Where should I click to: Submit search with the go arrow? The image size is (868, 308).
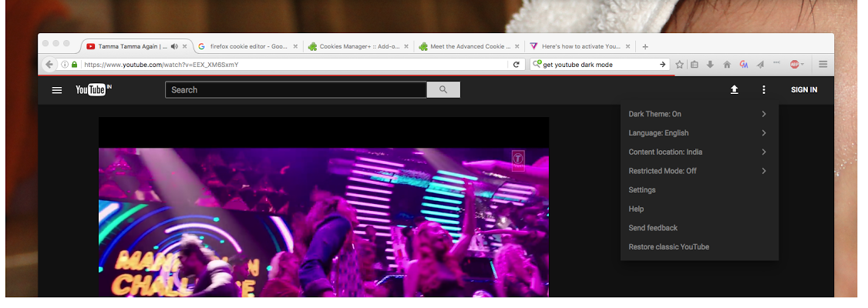663,65
